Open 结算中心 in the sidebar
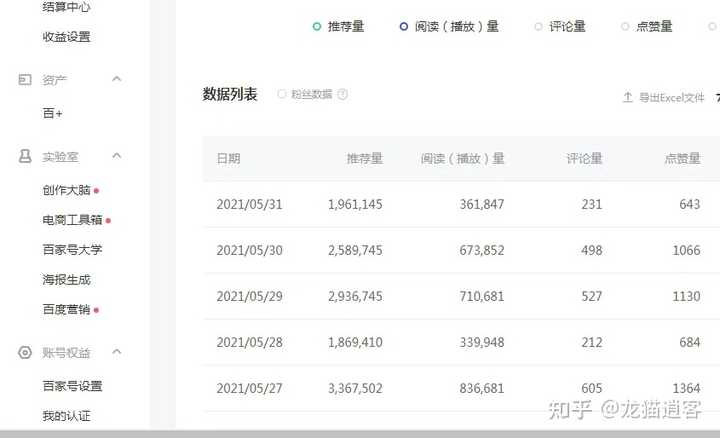This screenshot has width=720, height=438. click(x=66, y=6)
